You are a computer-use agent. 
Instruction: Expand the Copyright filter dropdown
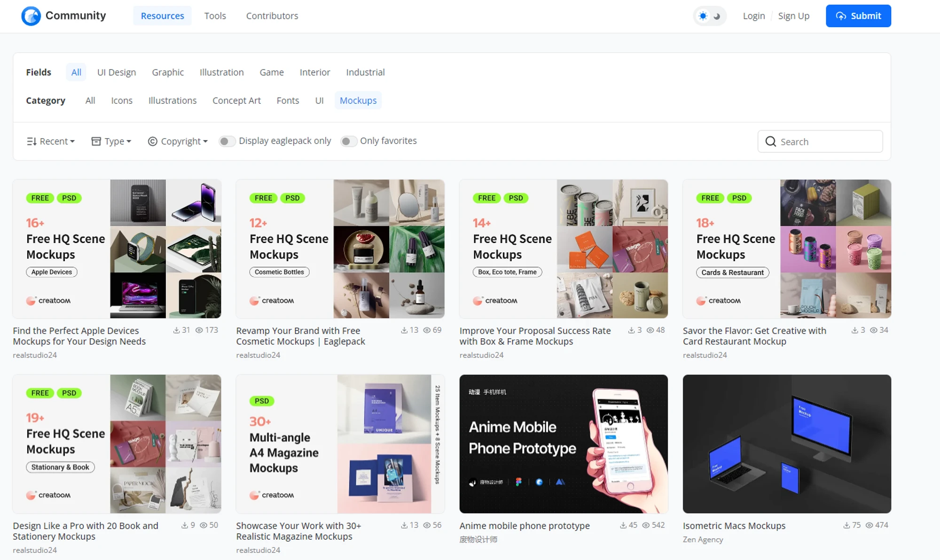178,141
